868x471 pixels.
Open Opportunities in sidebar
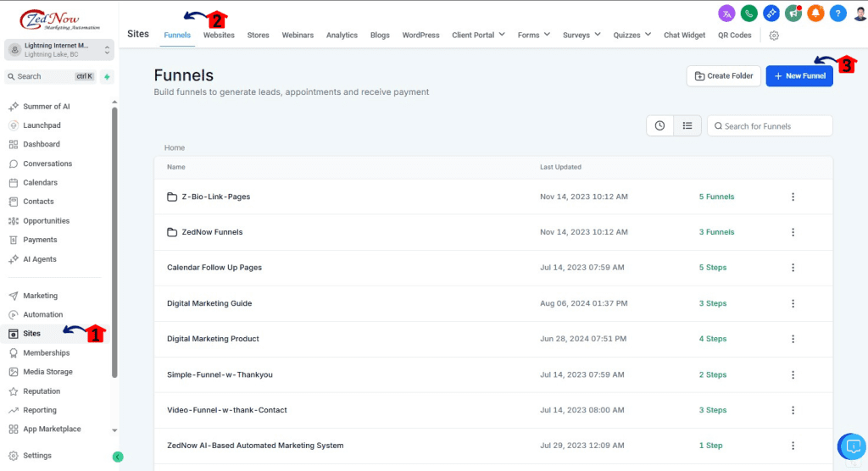pos(39,221)
